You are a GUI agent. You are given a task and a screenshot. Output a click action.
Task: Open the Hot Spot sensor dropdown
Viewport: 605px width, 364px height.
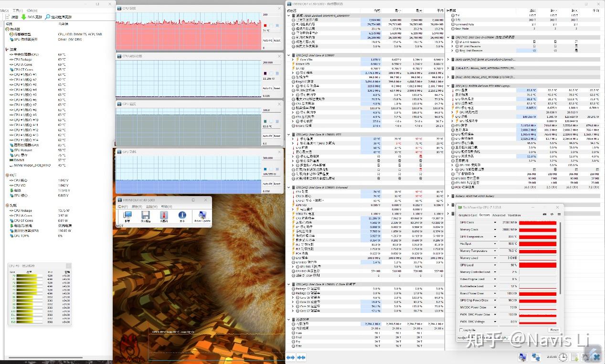point(495,244)
